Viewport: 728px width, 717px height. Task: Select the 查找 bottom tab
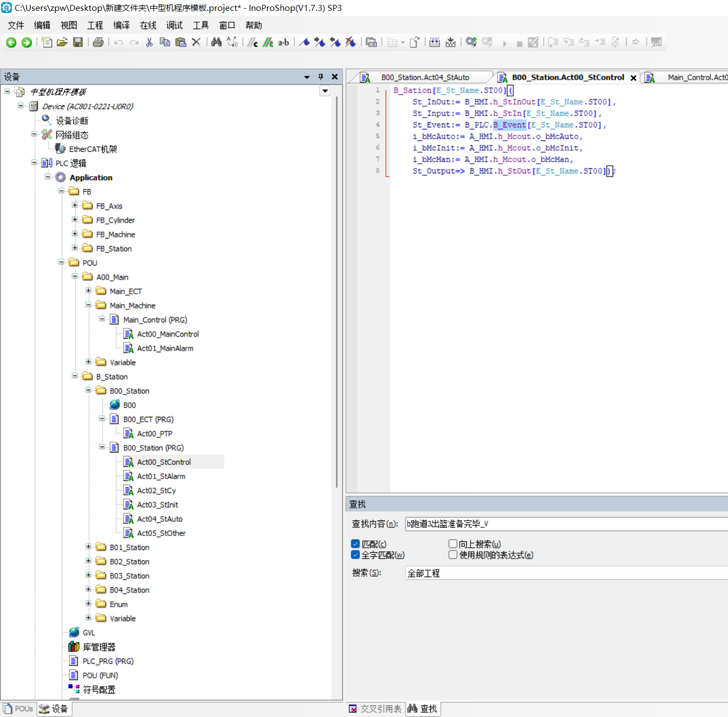coord(422,709)
